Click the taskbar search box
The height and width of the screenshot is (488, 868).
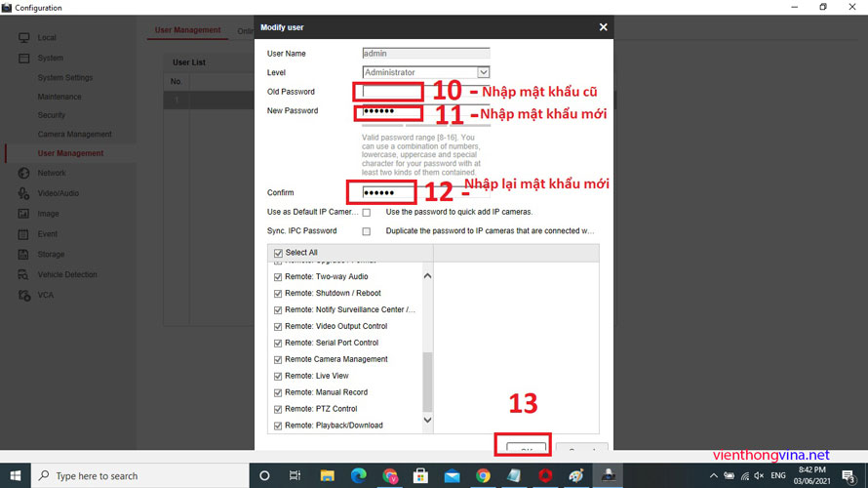(x=139, y=476)
